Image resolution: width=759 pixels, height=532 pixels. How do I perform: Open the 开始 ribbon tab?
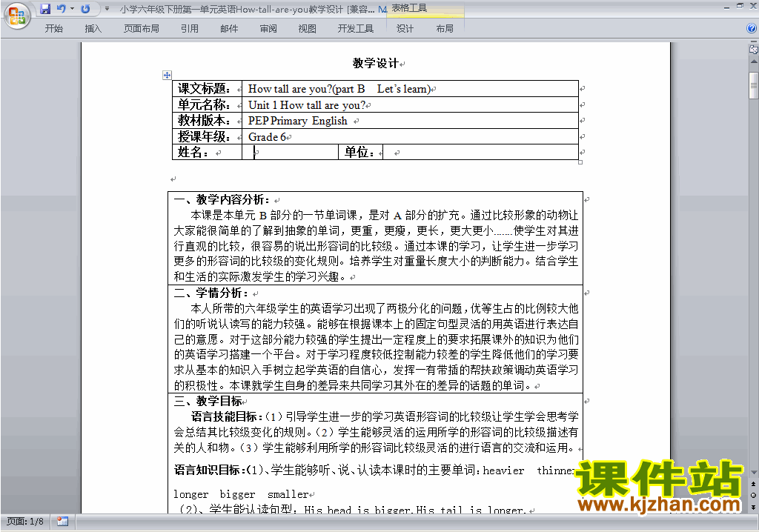coord(53,29)
